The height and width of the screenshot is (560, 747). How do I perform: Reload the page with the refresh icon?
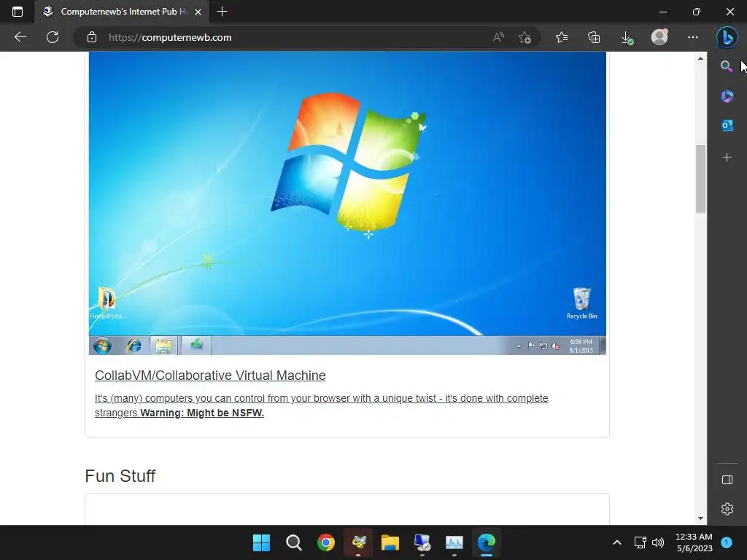pos(53,37)
